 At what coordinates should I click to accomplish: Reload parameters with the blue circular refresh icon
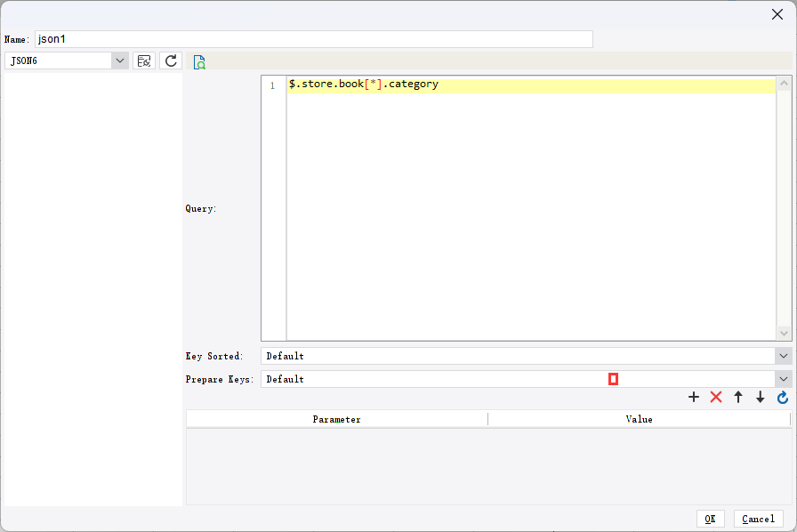[782, 398]
